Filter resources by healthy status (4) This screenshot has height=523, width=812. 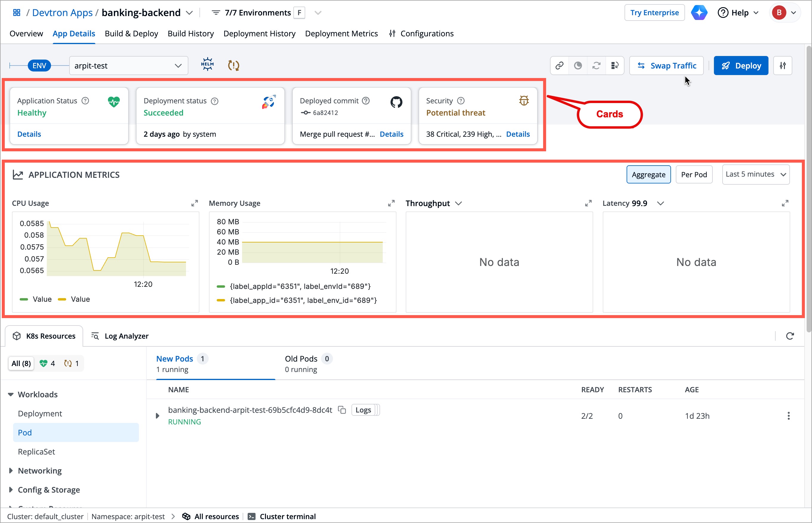(x=48, y=363)
